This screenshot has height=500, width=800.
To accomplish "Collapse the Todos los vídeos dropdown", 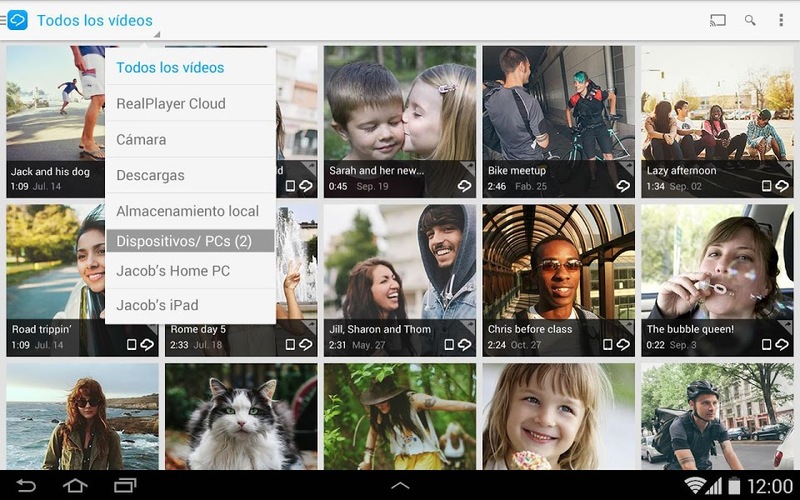I will tap(96, 21).
